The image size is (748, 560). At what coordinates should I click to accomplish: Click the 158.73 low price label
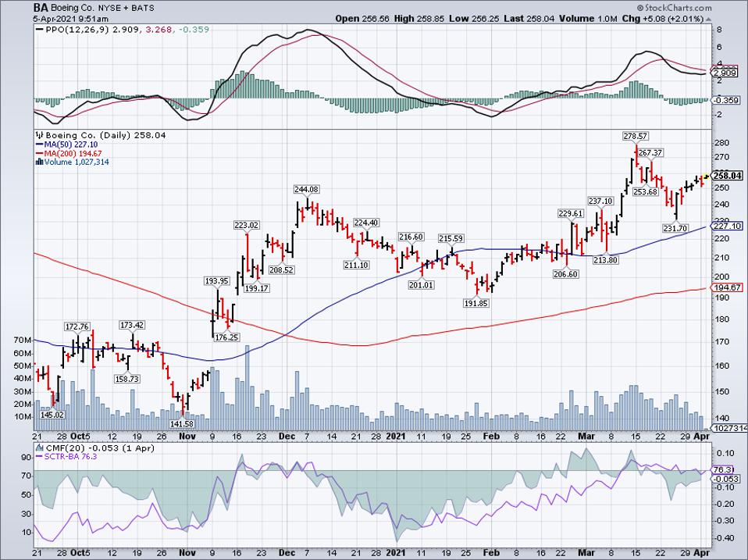127,379
